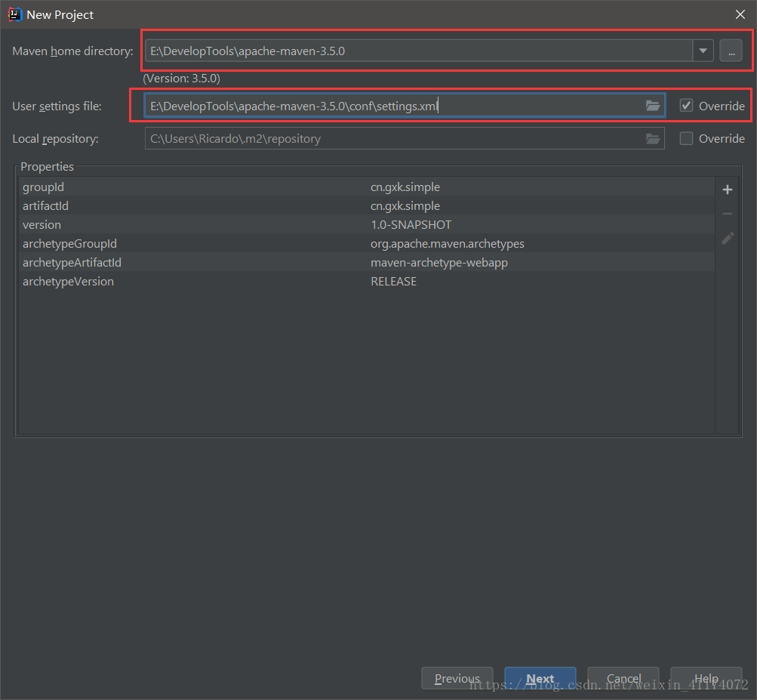This screenshot has width=757, height=700.
Task: Click the 1.0-SNAPSHOT version value
Action: point(411,224)
